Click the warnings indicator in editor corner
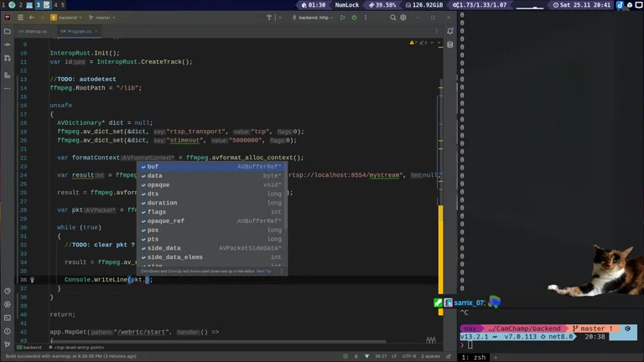 tap(413, 42)
